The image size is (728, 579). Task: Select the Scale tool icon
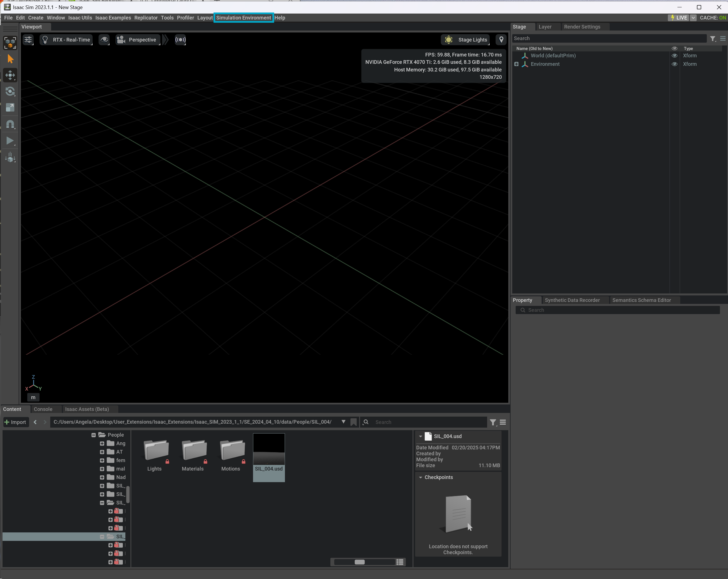[x=10, y=107]
